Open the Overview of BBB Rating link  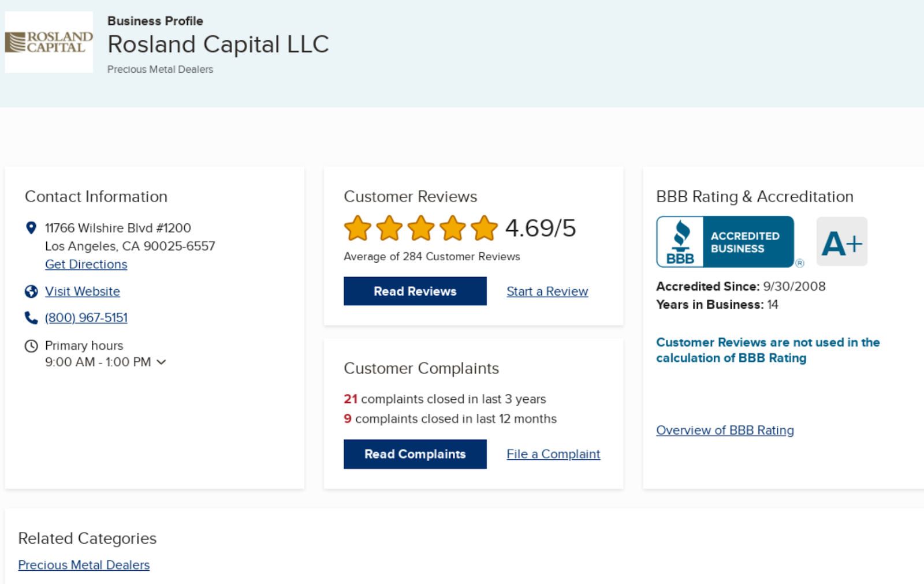(725, 430)
